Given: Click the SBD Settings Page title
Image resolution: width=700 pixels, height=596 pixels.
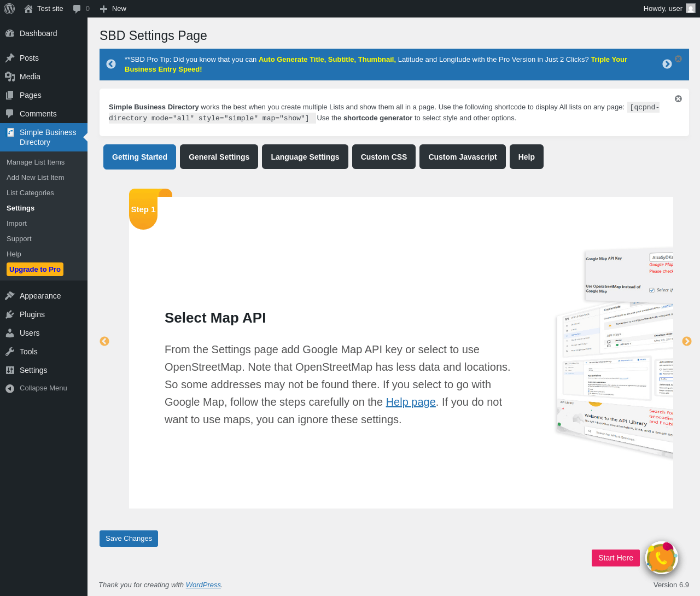Looking at the screenshot, I should [x=153, y=36].
